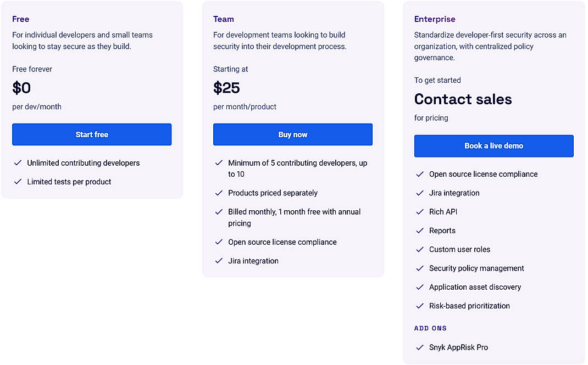Click the $25 price text
588x365 pixels.
click(225, 87)
